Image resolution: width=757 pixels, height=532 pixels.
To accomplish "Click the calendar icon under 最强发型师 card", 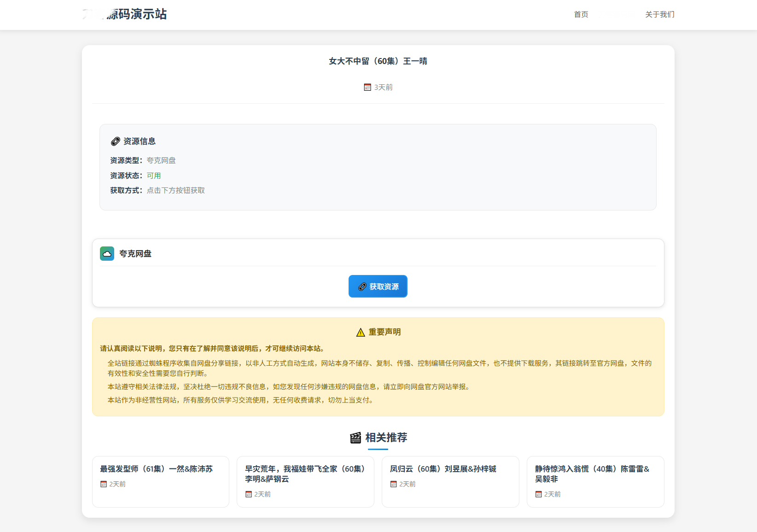I will 104,484.
